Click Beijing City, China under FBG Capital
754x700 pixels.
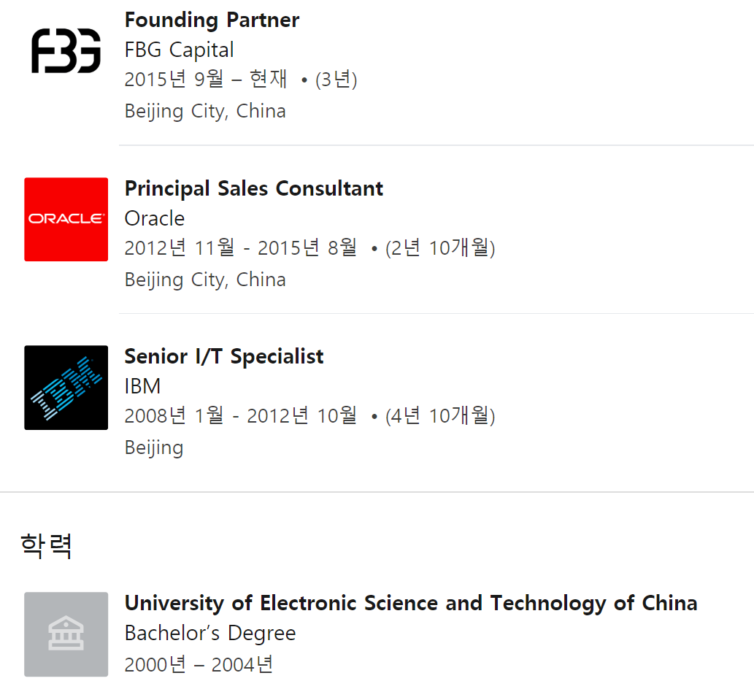coord(205,112)
